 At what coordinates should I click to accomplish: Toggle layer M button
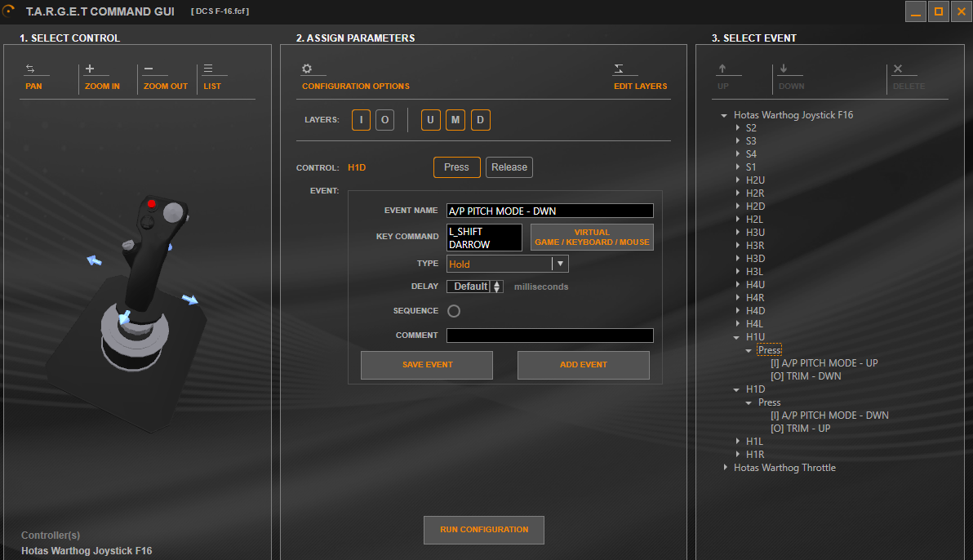(455, 120)
